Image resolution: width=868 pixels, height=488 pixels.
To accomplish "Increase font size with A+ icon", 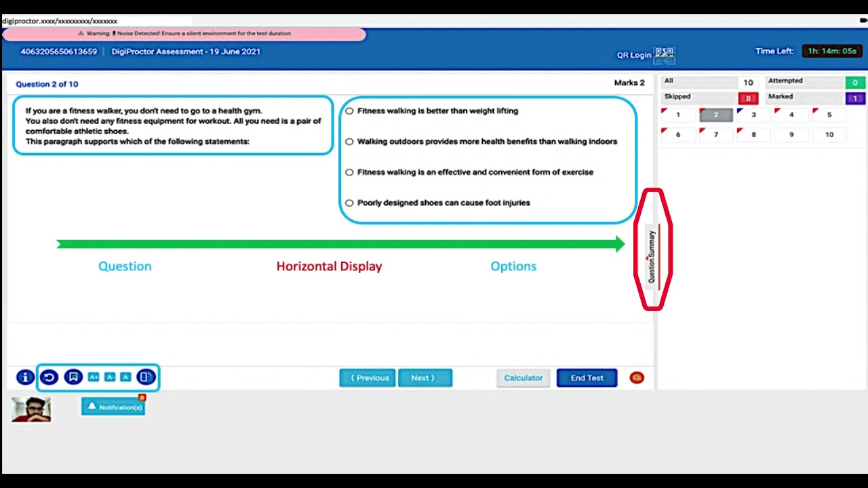I will [x=94, y=378].
